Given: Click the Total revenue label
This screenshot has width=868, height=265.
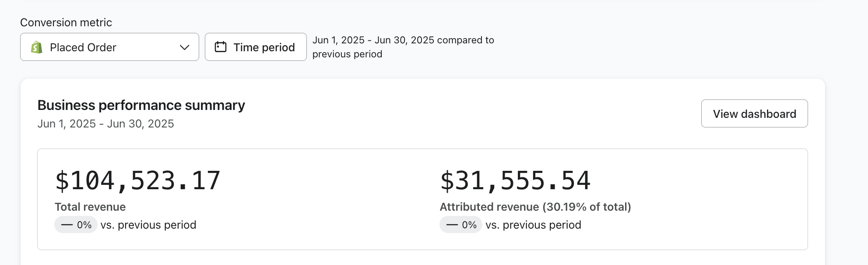Looking at the screenshot, I should 90,207.
